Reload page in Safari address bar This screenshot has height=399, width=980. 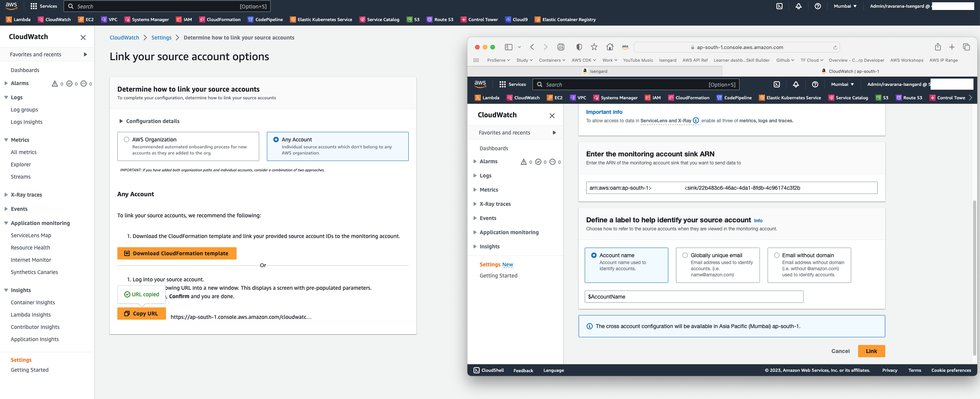click(835, 48)
